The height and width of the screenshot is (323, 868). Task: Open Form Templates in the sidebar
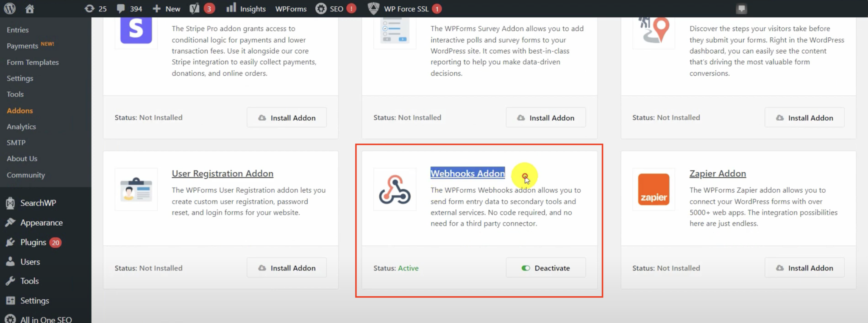click(x=33, y=62)
